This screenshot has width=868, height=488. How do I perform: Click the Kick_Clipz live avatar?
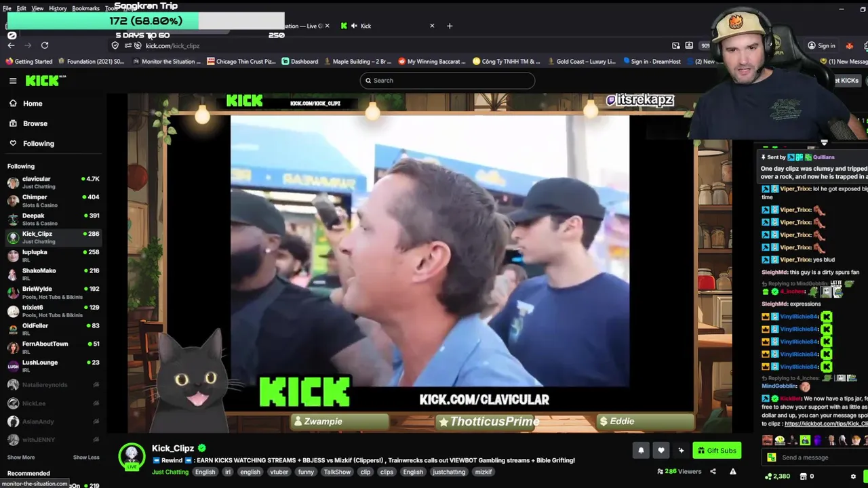coord(132,456)
